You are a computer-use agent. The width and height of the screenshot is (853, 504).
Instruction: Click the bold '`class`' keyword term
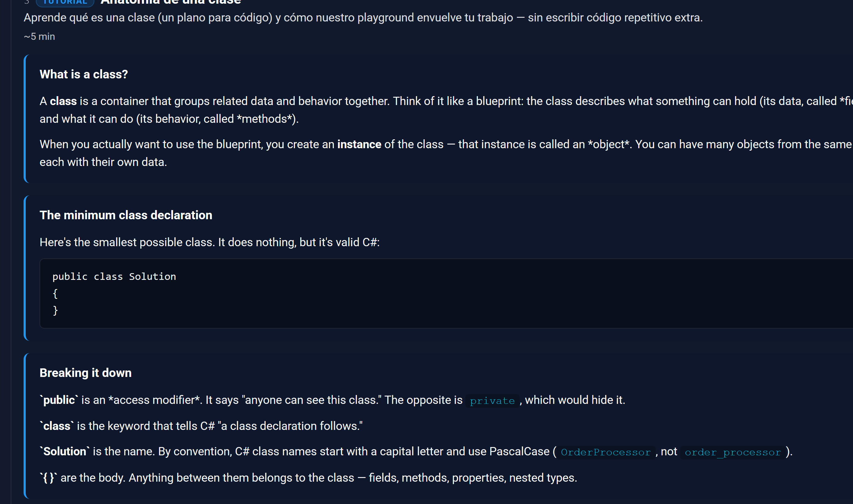(x=57, y=426)
